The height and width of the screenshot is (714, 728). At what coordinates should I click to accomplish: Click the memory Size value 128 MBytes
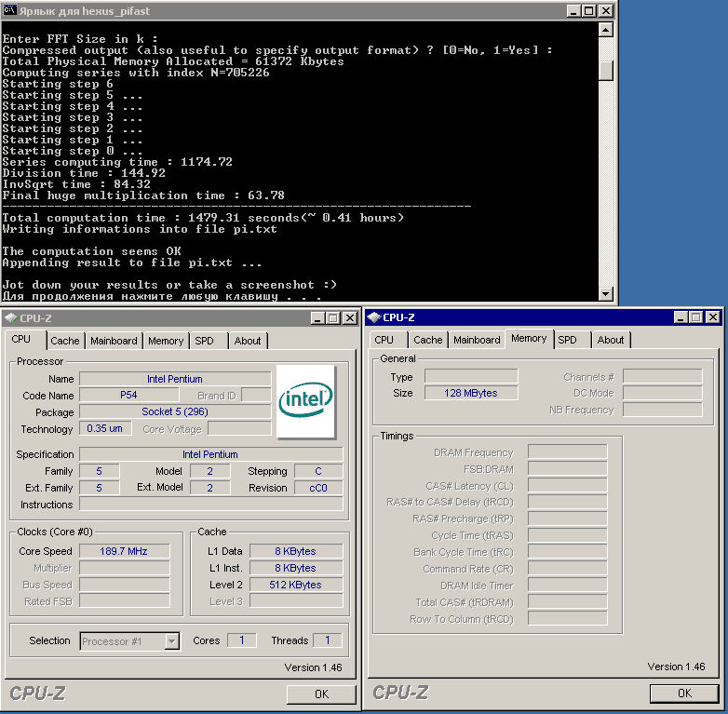pos(471,393)
